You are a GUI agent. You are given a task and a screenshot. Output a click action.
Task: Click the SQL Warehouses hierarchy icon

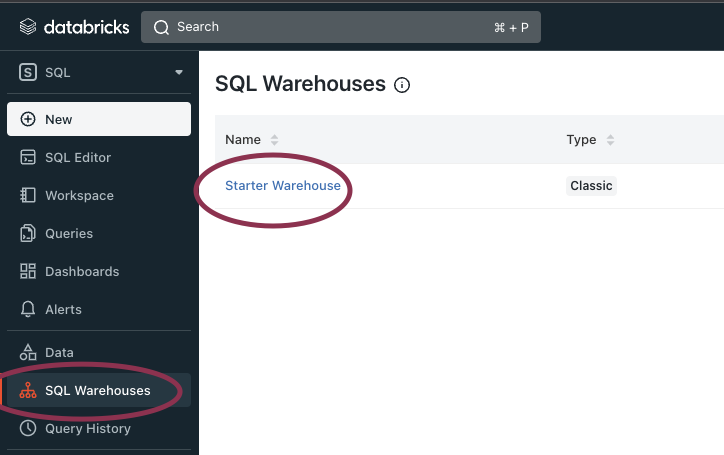pyautogui.click(x=28, y=390)
